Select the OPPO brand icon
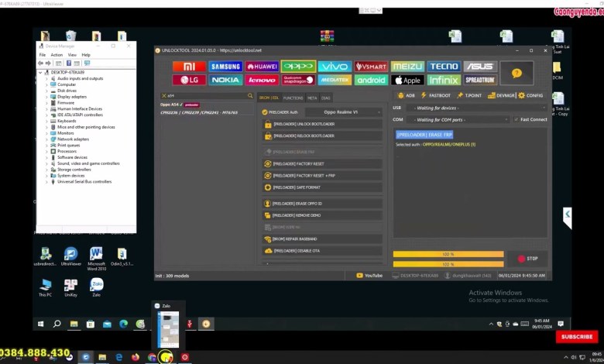 click(299, 67)
